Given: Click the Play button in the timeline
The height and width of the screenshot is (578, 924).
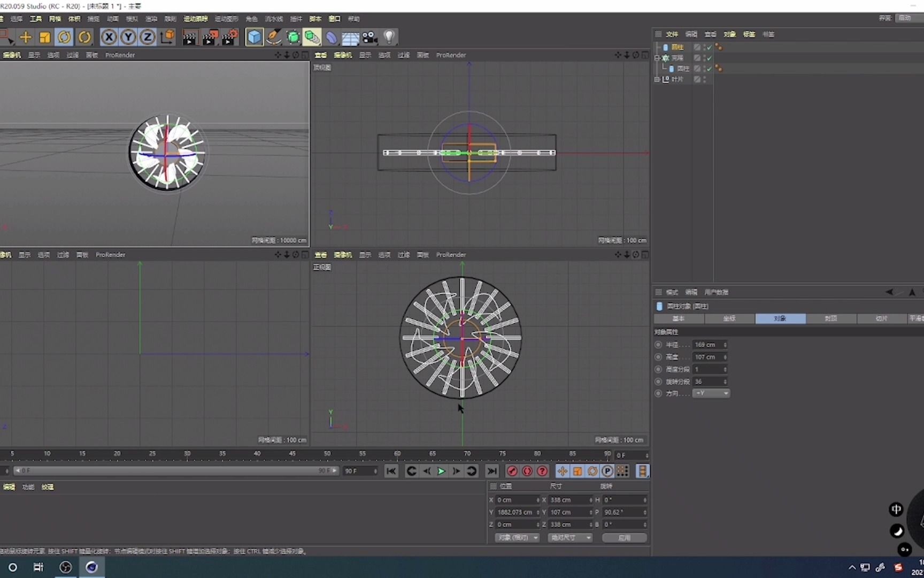Looking at the screenshot, I should (441, 471).
